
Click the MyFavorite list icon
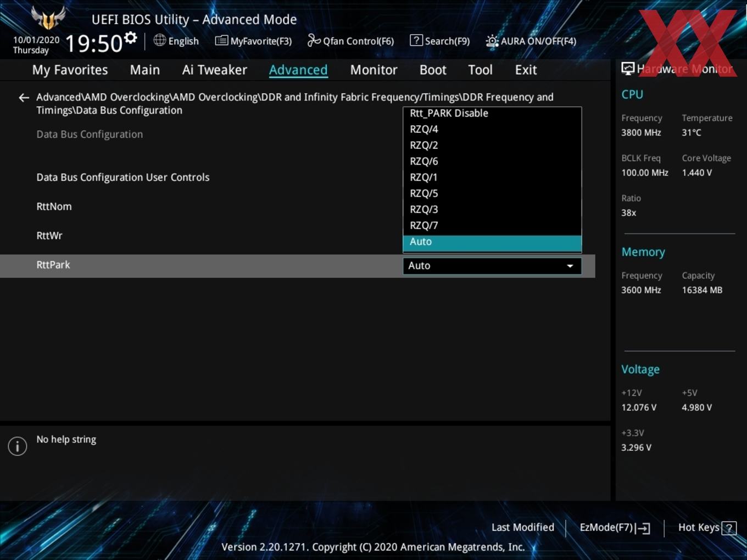tap(221, 41)
